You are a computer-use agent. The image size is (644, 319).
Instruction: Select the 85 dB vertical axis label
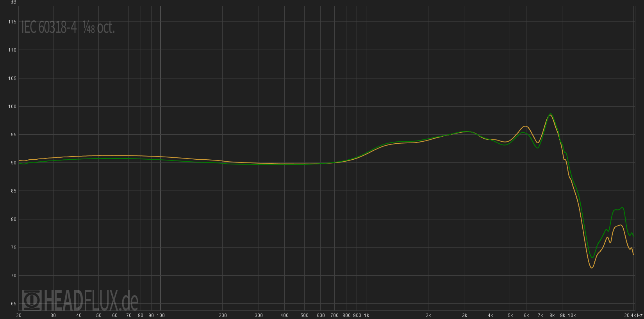click(14, 191)
